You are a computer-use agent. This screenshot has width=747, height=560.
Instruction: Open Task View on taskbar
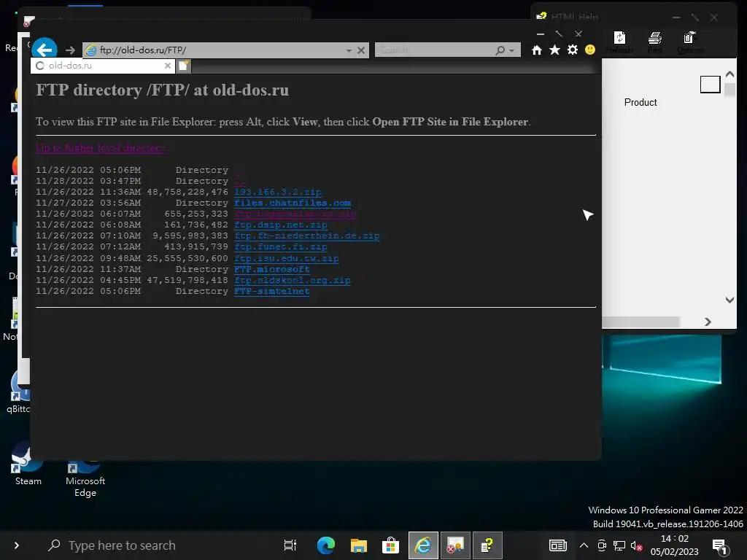click(290, 545)
